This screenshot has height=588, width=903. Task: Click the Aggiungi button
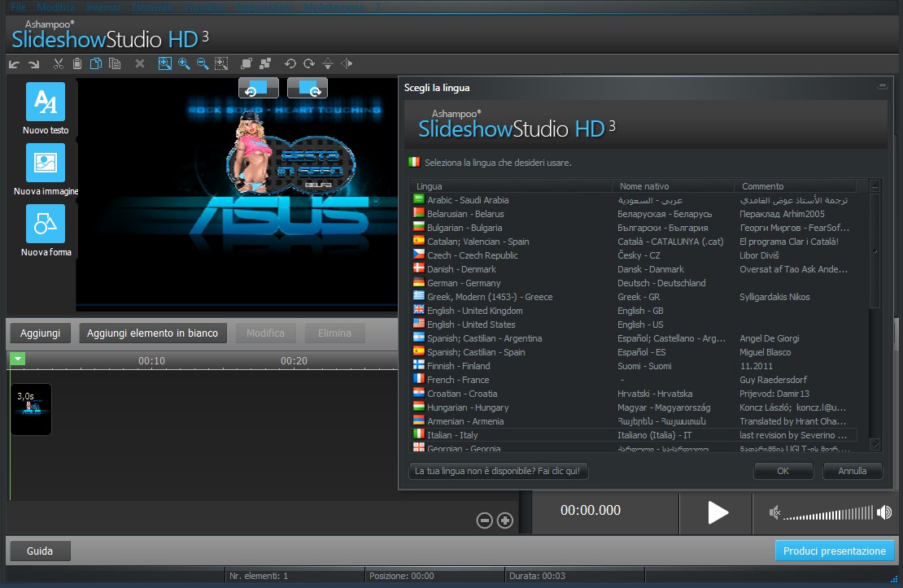pos(41,333)
